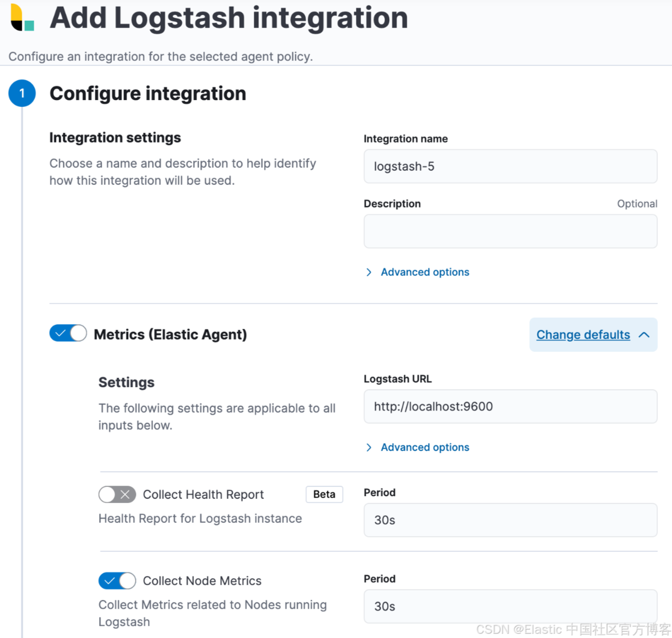The height and width of the screenshot is (638, 672).
Task: Expand Advanced options under Logstash URL
Action: tap(424, 447)
